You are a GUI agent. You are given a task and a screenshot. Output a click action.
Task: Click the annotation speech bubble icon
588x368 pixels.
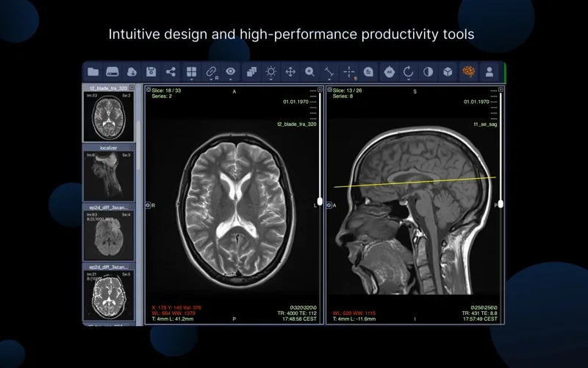click(x=368, y=71)
